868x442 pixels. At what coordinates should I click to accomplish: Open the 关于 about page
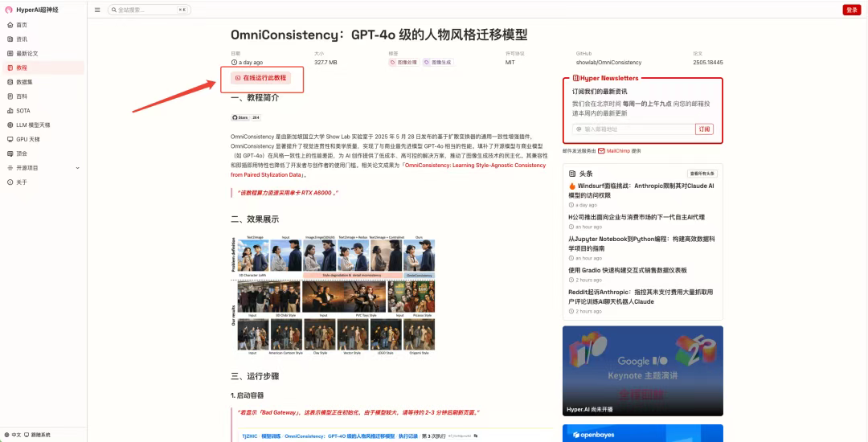pos(22,182)
